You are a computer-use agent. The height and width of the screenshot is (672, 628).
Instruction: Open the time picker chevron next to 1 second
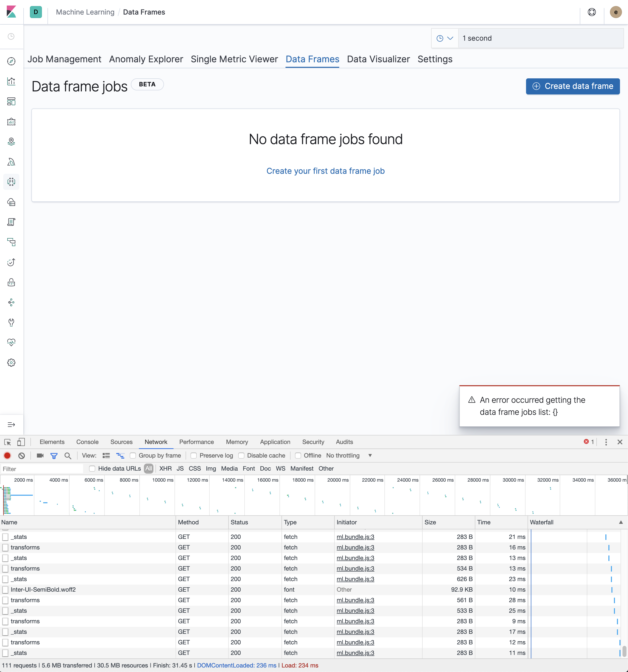(x=450, y=38)
